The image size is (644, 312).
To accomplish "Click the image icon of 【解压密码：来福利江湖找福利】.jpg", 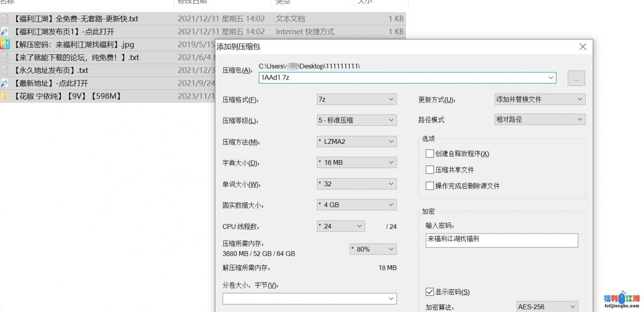I will pos(5,44).
